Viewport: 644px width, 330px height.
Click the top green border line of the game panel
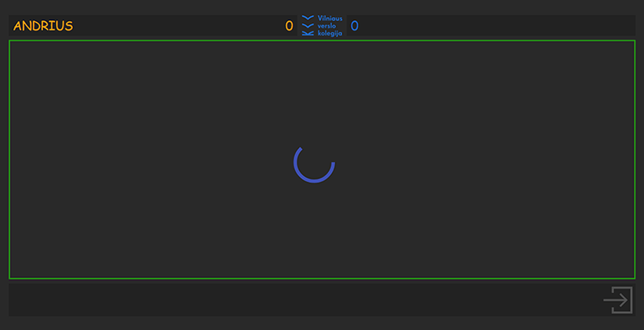coord(322,41)
